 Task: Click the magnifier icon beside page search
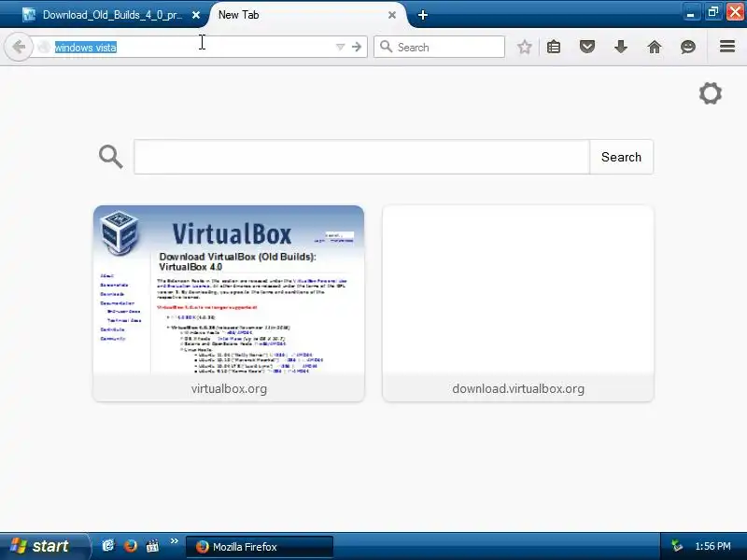point(110,157)
